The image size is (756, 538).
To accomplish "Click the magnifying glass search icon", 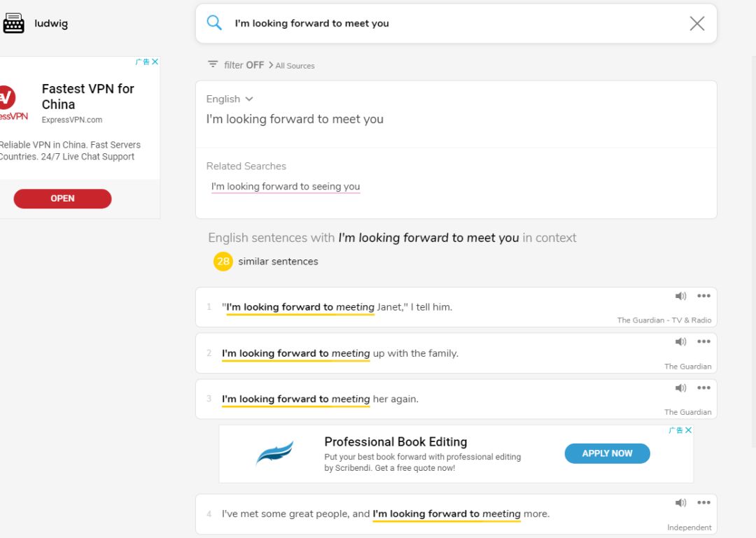I will pos(214,23).
